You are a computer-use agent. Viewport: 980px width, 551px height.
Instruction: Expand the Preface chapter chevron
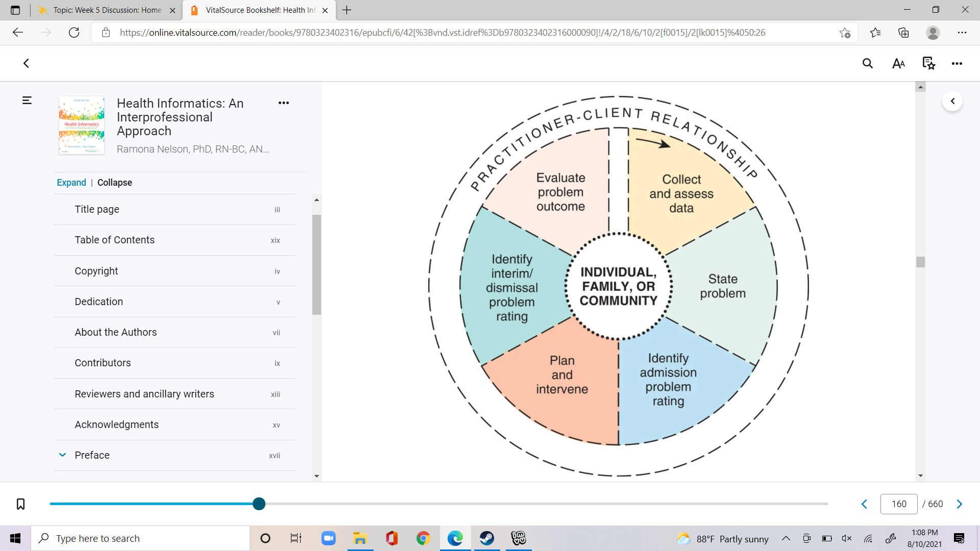pos(62,455)
